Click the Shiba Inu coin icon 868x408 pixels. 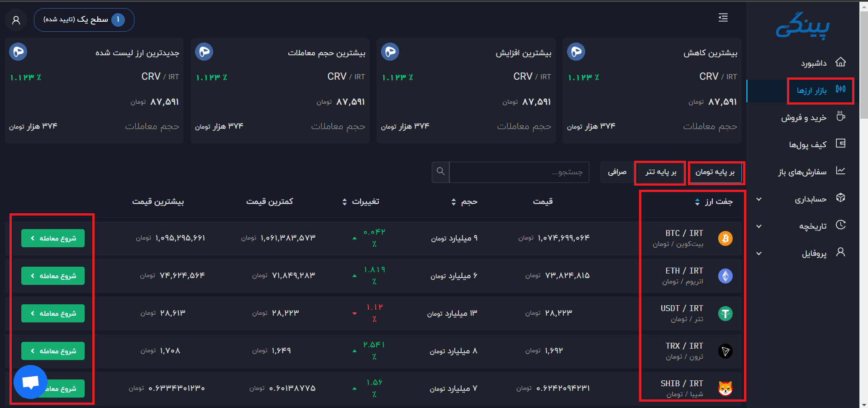(x=725, y=389)
